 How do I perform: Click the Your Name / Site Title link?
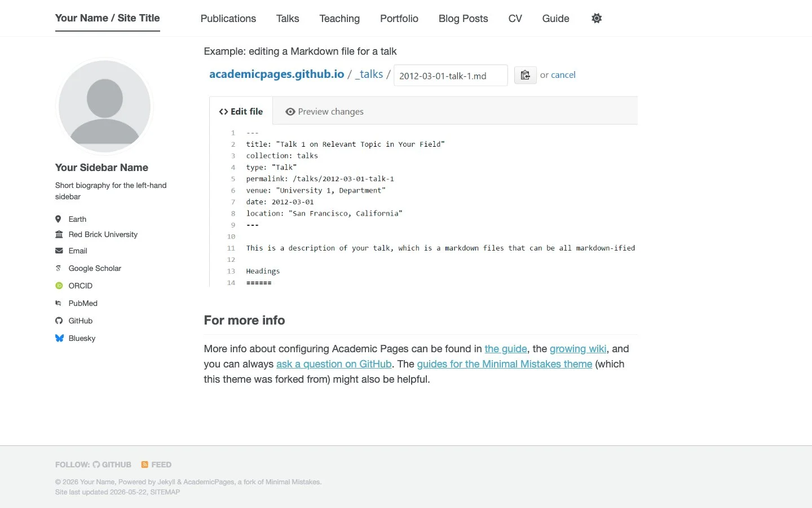[x=108, y=18]
